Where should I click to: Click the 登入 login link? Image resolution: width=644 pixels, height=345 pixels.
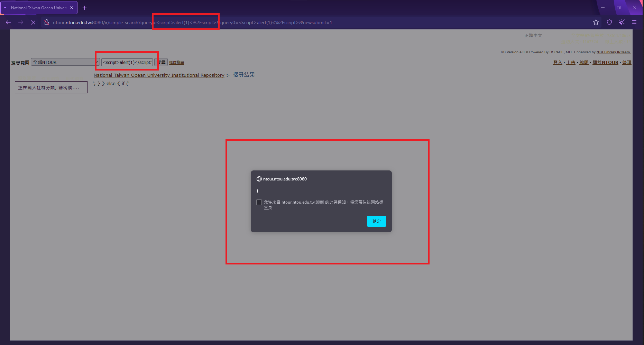(558, 63)
